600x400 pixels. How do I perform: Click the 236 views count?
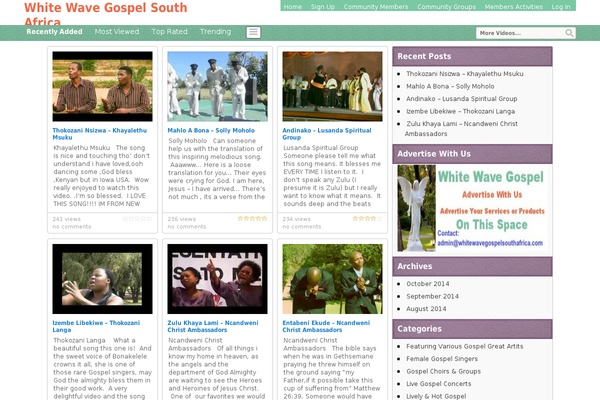[181, 219]
